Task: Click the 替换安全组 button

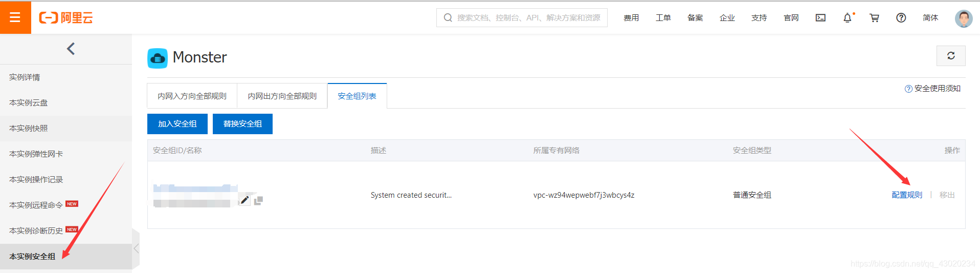Action: pyautogui.click(x=242, y=124)
